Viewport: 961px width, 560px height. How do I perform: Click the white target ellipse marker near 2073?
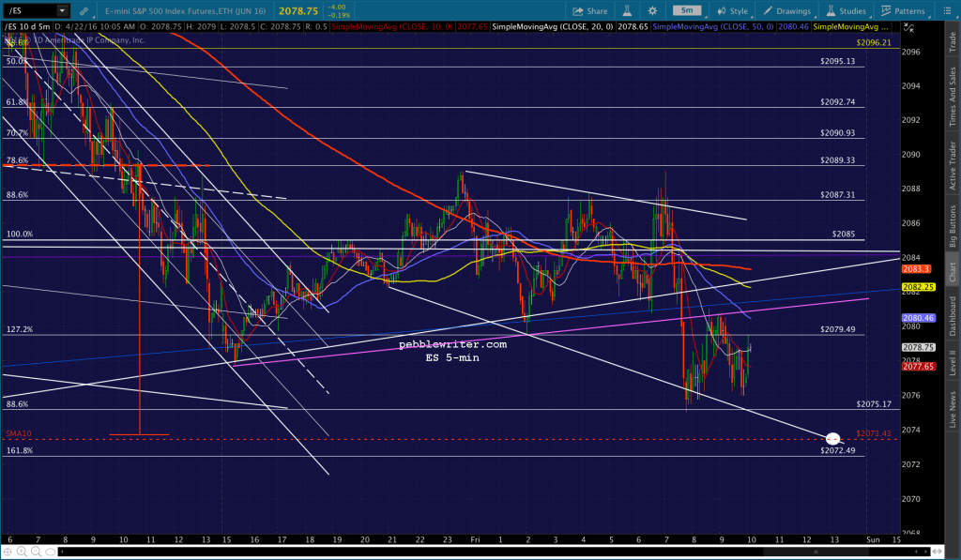832,439
